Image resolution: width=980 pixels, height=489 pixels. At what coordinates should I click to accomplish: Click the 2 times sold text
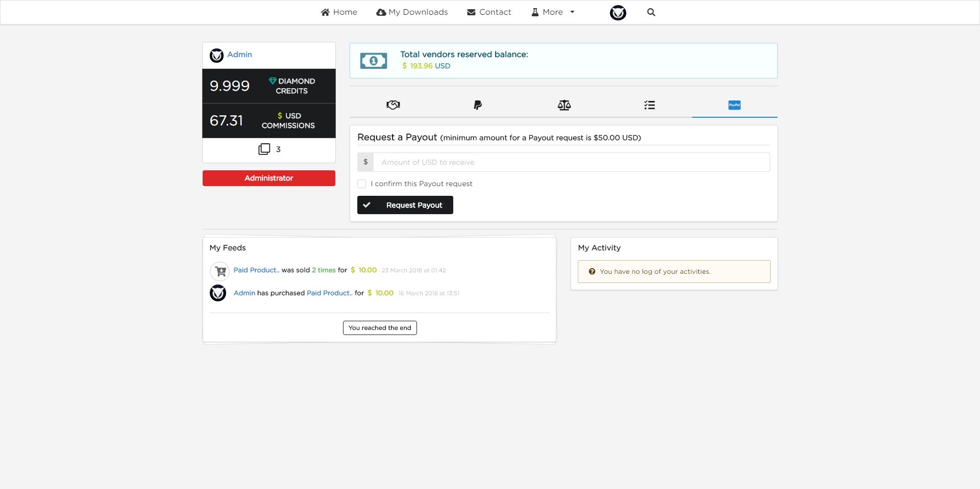click(324, 270)
